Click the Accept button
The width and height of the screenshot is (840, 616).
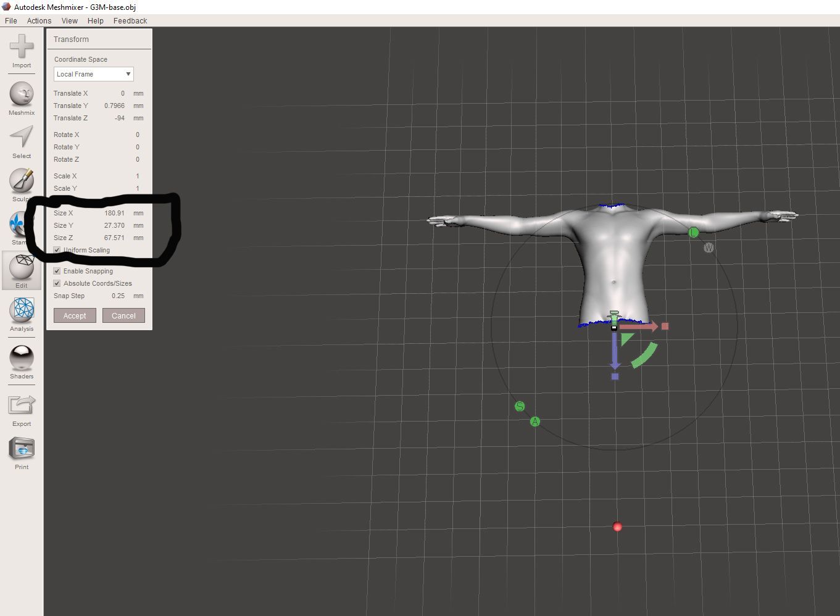(75, 315)
